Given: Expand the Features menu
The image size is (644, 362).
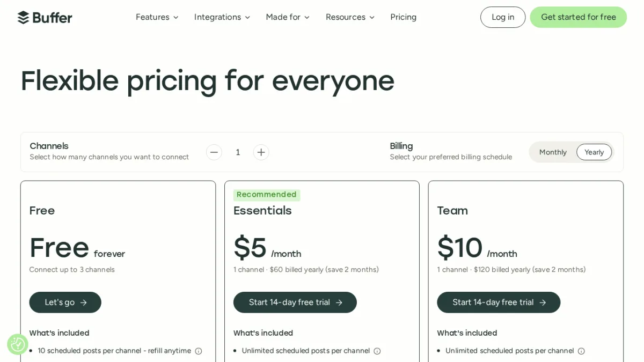Looking at the screenshot, I should coord(157,17).
